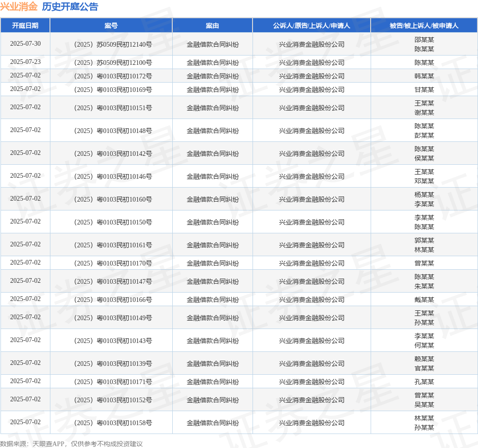
Task: Click defendant 邵某某 in first row
Action: click(424, 40)
